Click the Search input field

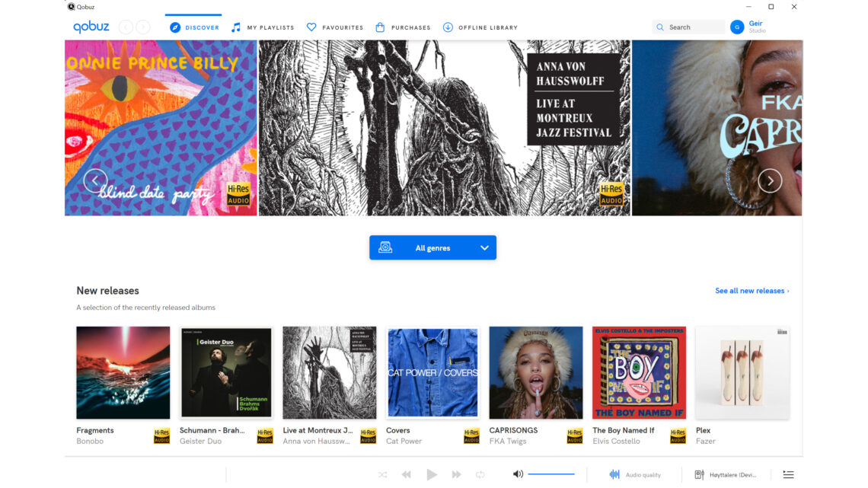(688, 27)
